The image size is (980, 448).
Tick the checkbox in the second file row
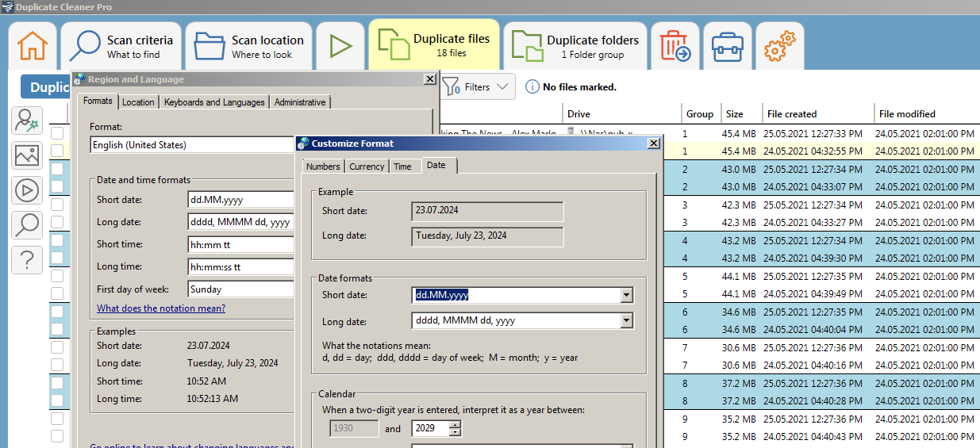57,151
